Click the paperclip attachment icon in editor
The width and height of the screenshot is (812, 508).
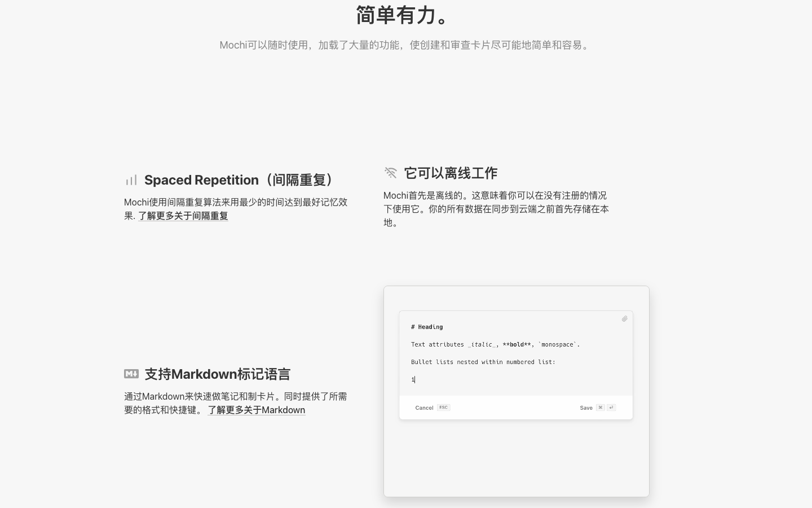[x=624, y=319]
